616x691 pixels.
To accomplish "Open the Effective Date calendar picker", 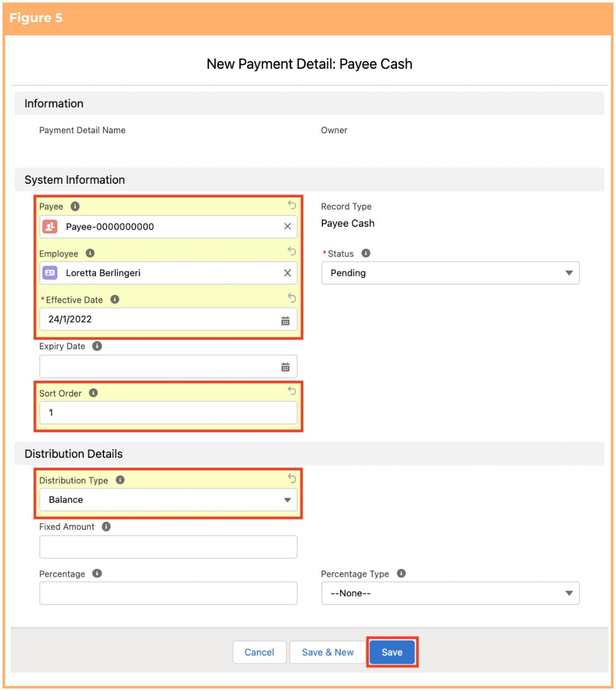I will click(x=285, y=321).
